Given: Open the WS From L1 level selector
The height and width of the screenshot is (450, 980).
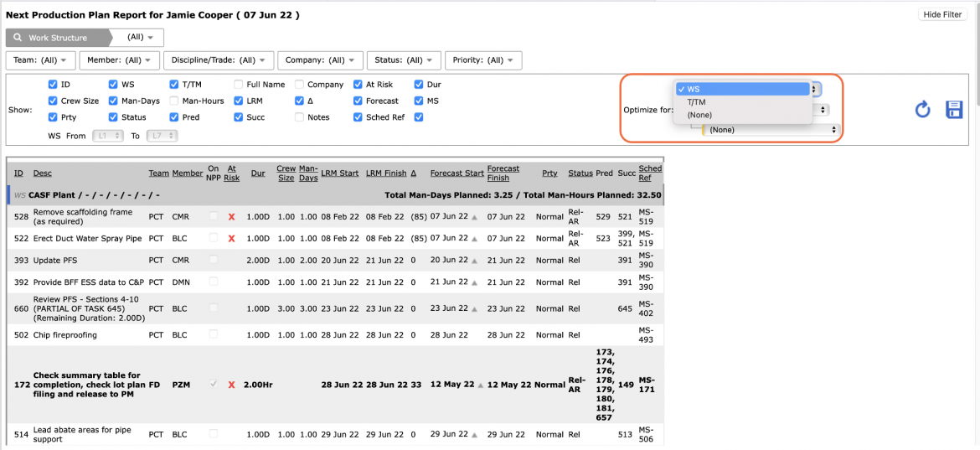Looking at the screenshot, I should click(109, 136).
